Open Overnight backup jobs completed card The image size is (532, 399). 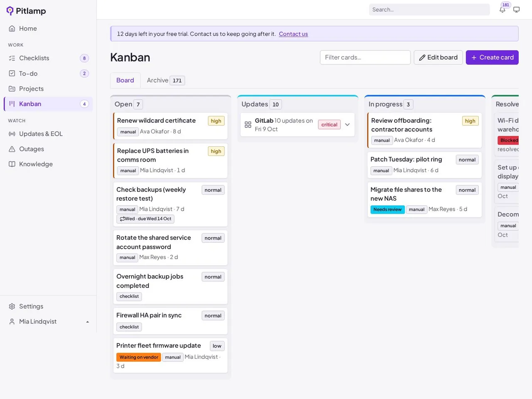[x=170, y=286]
